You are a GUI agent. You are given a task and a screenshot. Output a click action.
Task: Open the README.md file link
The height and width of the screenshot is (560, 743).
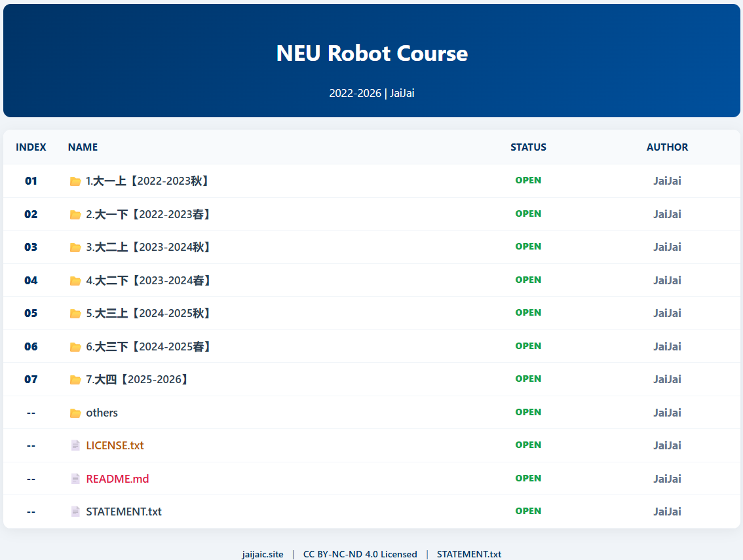(x=117, y=478)
